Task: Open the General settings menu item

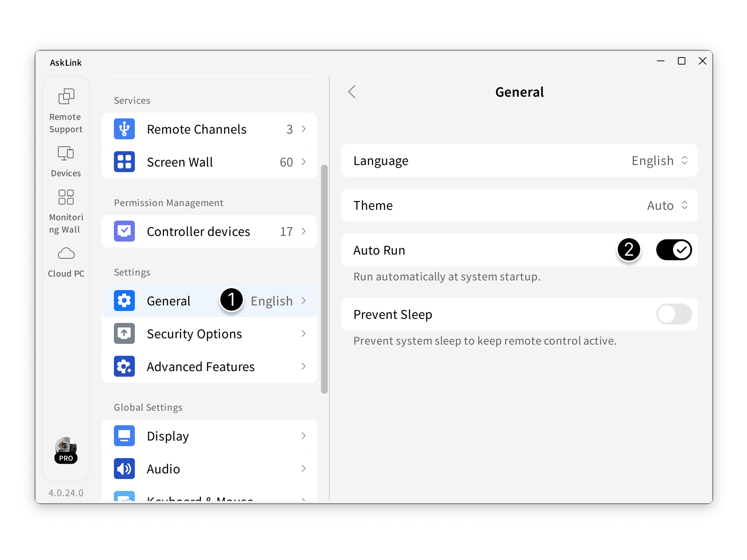Action: [x=169, y=301]
